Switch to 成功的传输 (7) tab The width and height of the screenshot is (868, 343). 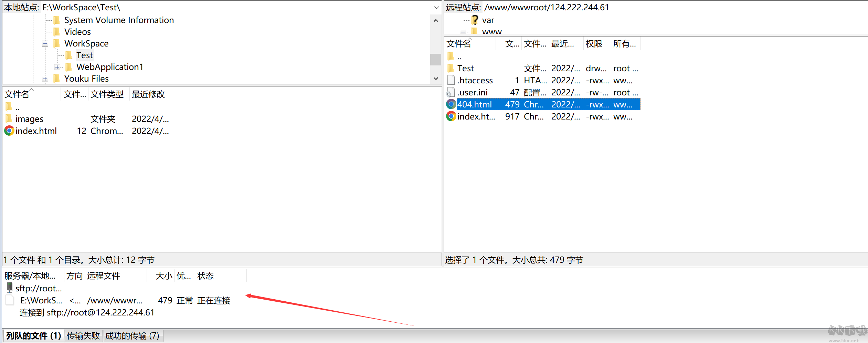132,335
